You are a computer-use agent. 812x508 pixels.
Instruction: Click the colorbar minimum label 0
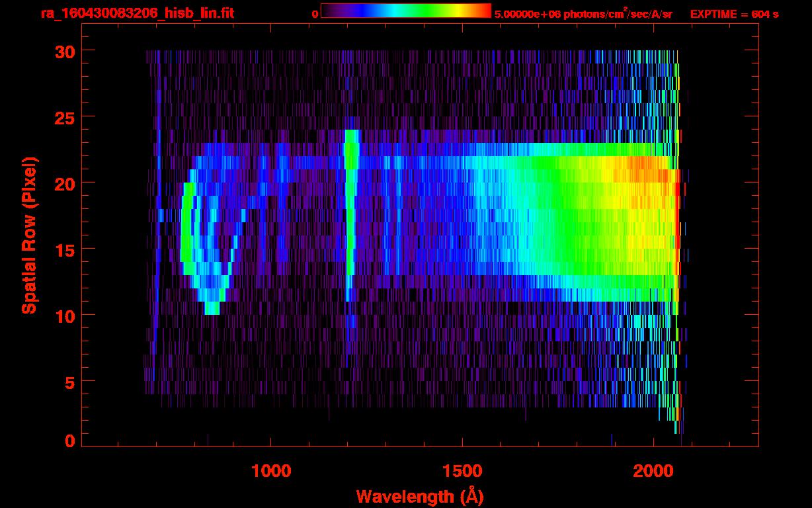click(x=315, y=14)
